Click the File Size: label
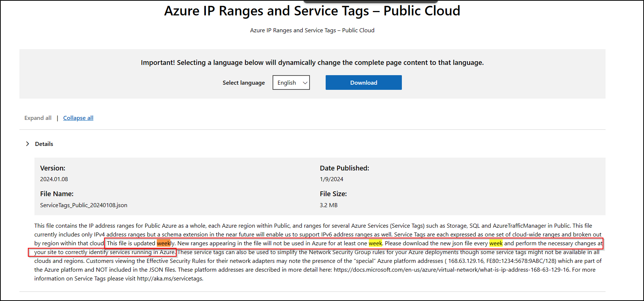The width and height of the screenshot is (644, 301). [333, 194]
